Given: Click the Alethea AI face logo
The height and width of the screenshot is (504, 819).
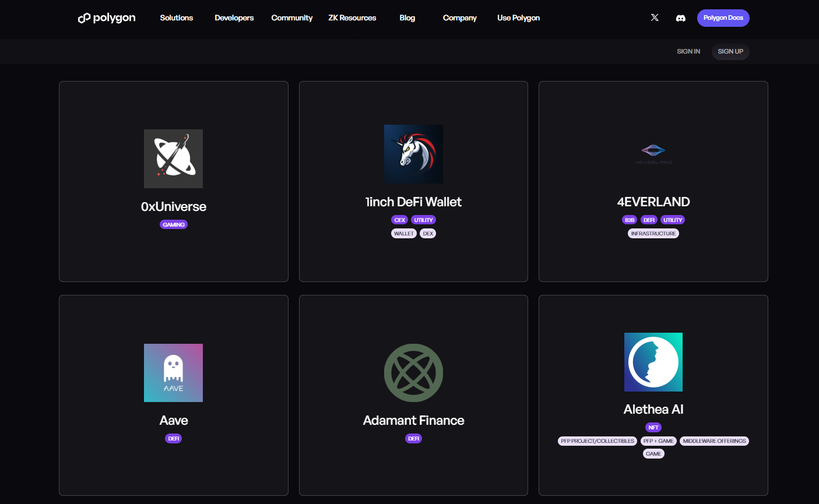Looking at the screenshot, I should pos(653,362).
